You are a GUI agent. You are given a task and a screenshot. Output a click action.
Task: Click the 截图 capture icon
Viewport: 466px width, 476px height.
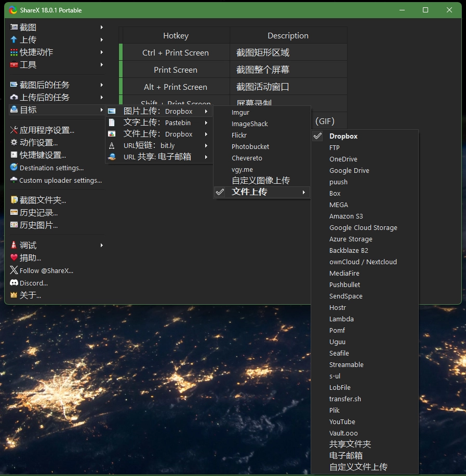pyautogui.click(x=14, y=27)
